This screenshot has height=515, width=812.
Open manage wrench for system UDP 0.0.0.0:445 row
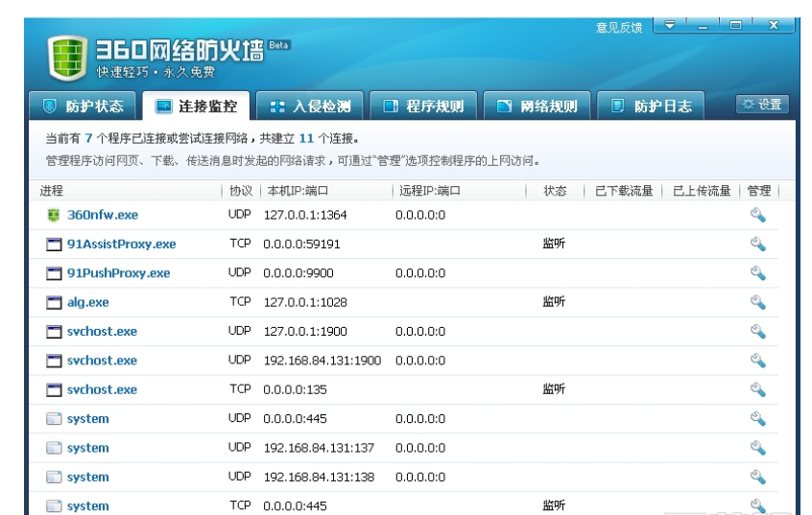757,418
